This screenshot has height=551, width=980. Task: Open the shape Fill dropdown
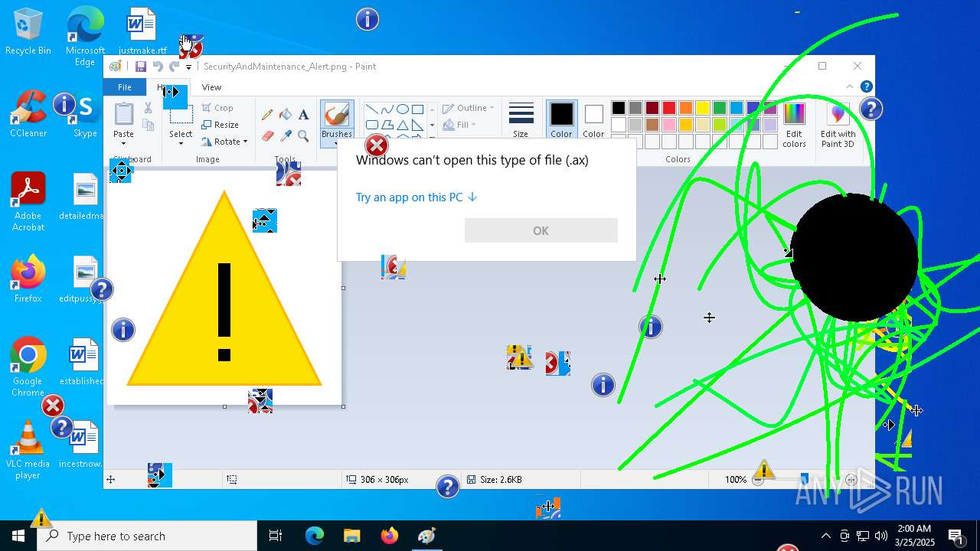coord(459,125)
